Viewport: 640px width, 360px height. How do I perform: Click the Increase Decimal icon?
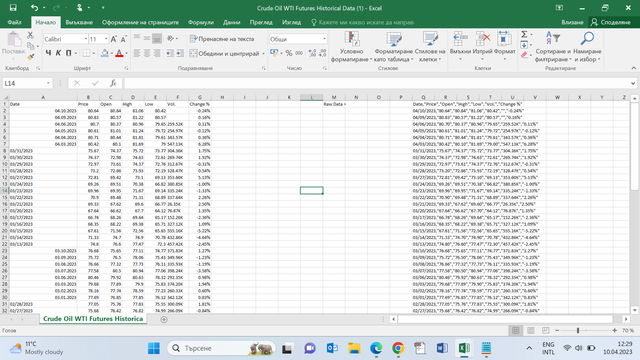[312, 53]
